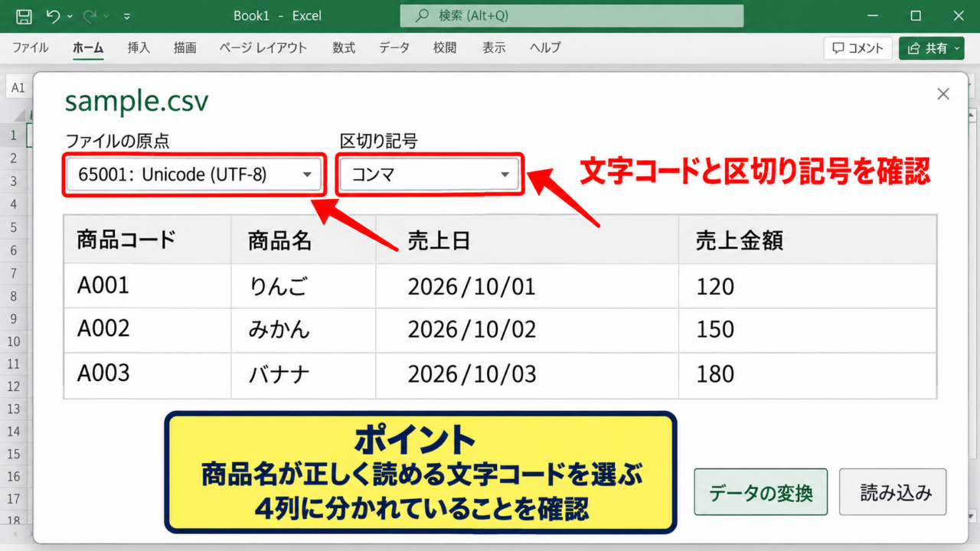Viewport: 980px width, 551px height.
Task: Select the 120 amount cell
Action: [x=808, y=285]
